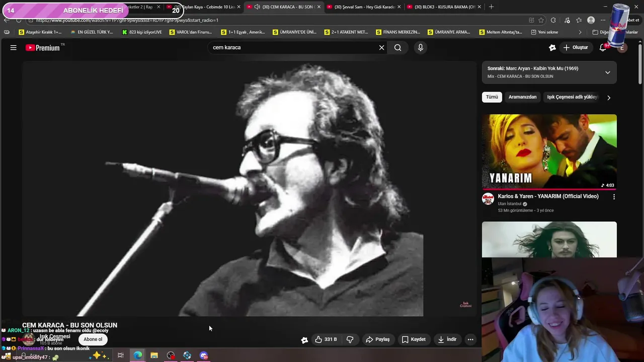Share the video with Paylaş
The image size is (644, 362).
click(377, 339)
